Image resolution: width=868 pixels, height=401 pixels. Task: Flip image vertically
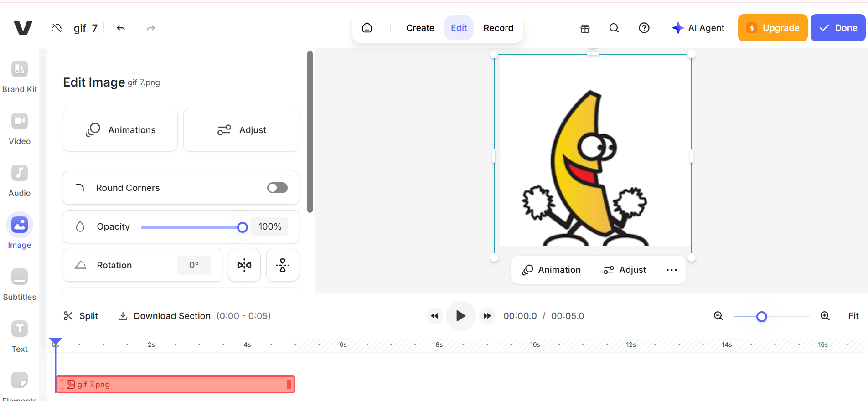coord(283,265)
